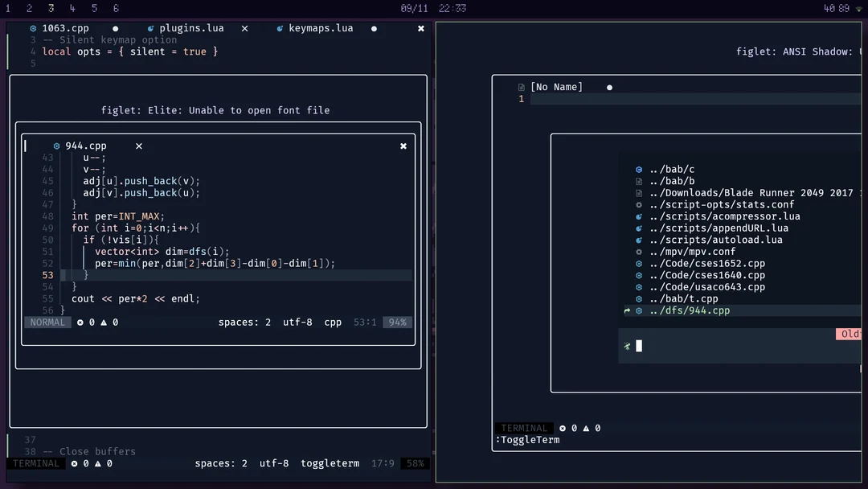Viewport: 868px width, 489px height.
Task: Click the error count icon in the NORMAL statusline
Action: [80, 322]
